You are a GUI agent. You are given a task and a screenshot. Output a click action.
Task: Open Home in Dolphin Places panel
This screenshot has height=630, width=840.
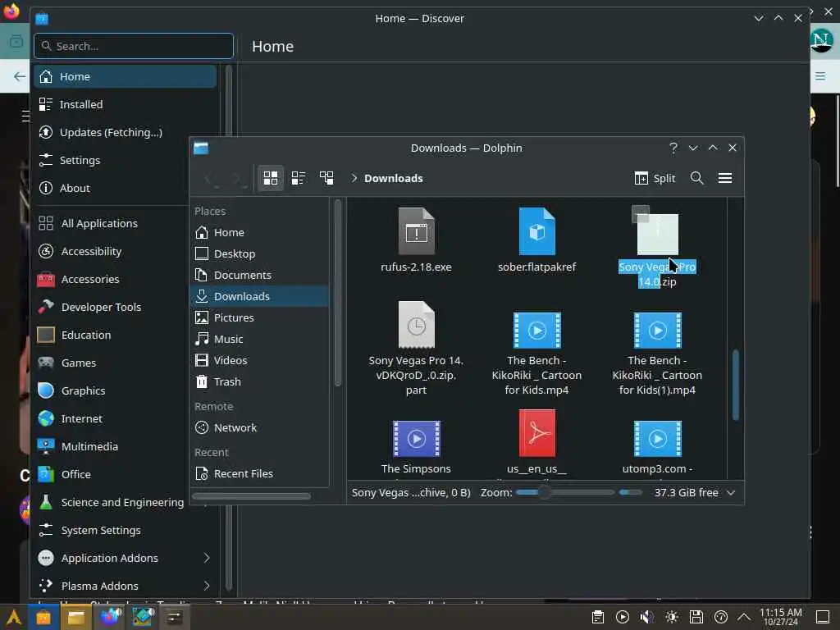click(260, 232)
